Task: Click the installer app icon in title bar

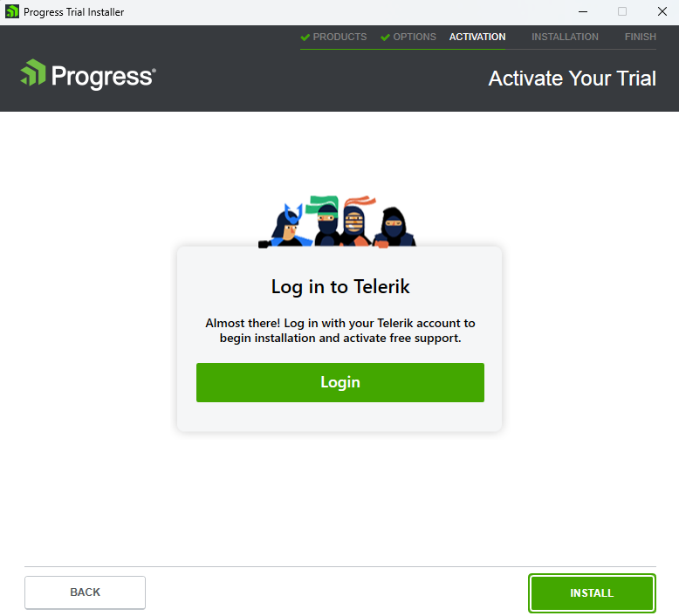Action: (x=12, y=11)
